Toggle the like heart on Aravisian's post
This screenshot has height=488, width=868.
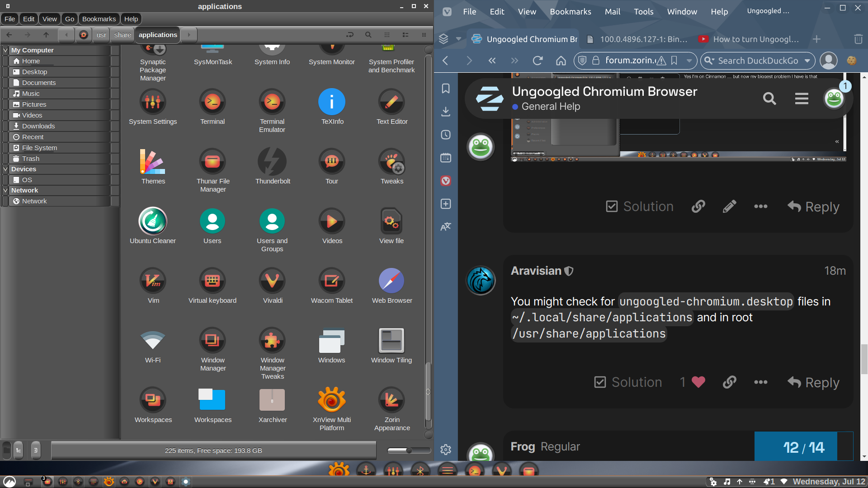pyautogui.click(x=698, y=382)
